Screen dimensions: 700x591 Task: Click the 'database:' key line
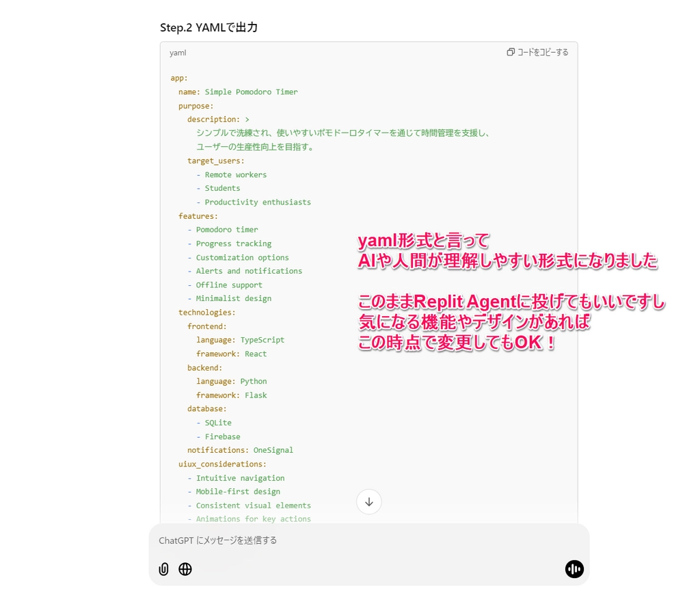coord(206,408)
